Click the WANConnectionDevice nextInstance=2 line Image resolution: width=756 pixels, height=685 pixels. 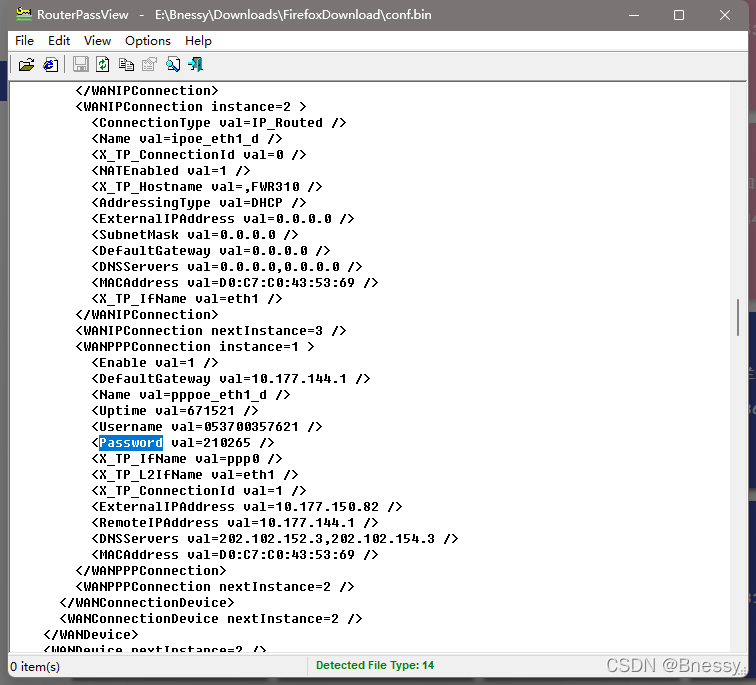(211, 618)
